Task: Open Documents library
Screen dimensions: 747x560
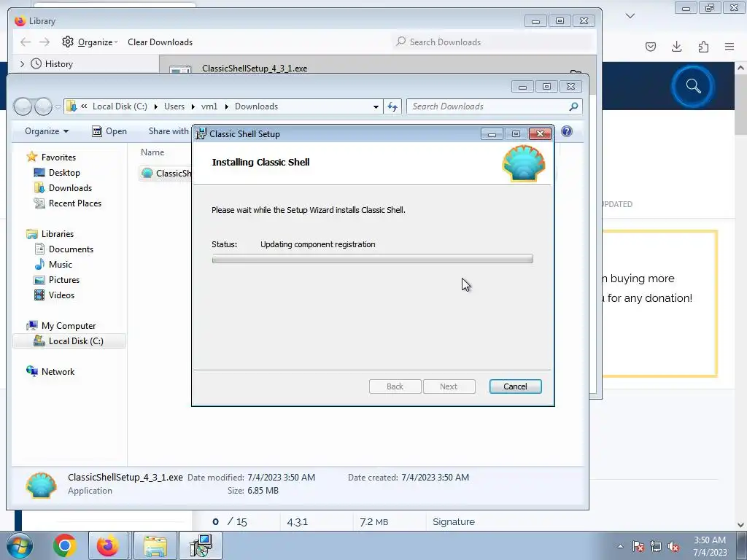Action: pyautogui.click(x=71, y=249)
